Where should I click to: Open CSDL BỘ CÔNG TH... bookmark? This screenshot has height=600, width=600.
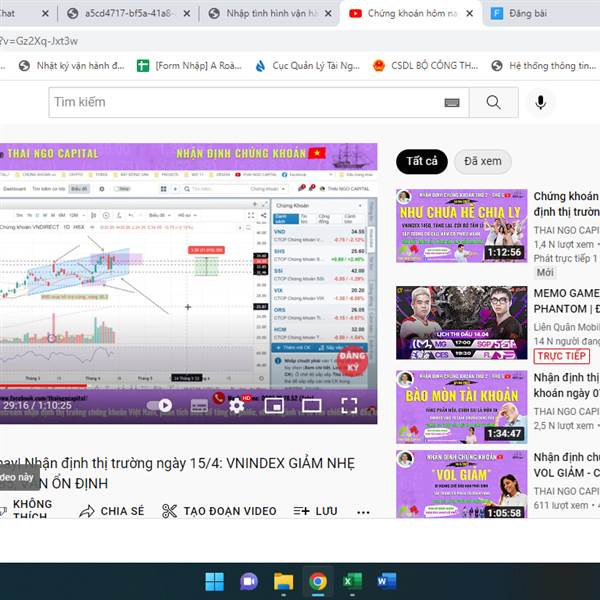[426, 66]
